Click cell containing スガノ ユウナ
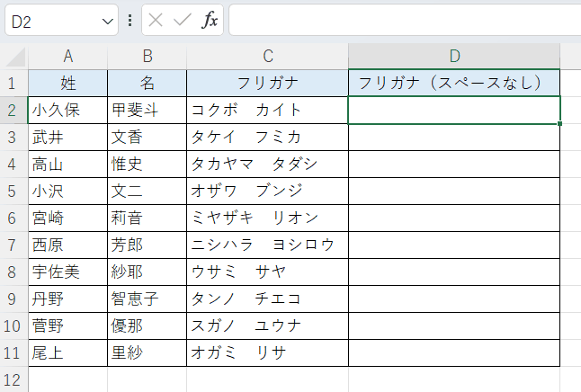The width and height of the screenshot is (581, 392). click(x=267, y=326)
